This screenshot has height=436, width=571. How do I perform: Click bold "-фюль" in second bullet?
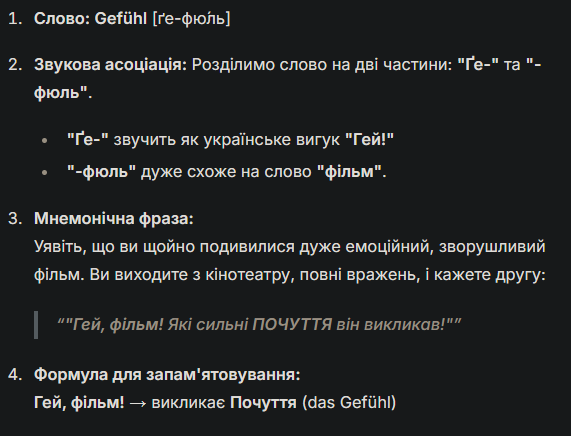point(102,171)
